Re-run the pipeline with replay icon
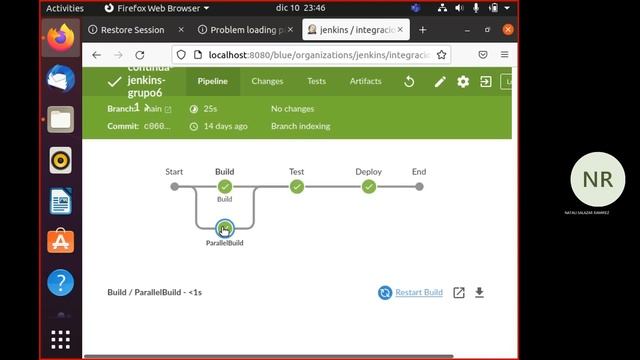 tap(409, 82)
